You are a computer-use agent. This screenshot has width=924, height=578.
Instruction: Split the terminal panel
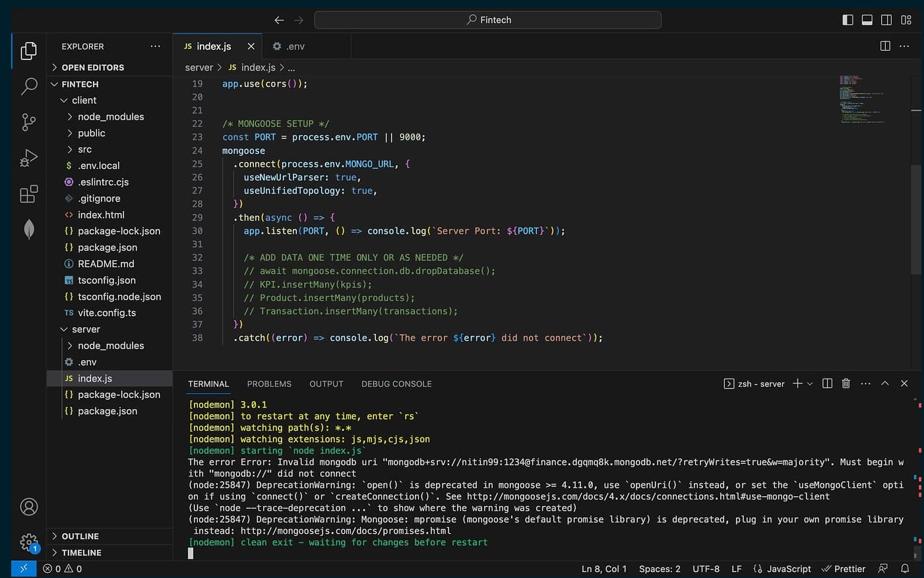827,383
